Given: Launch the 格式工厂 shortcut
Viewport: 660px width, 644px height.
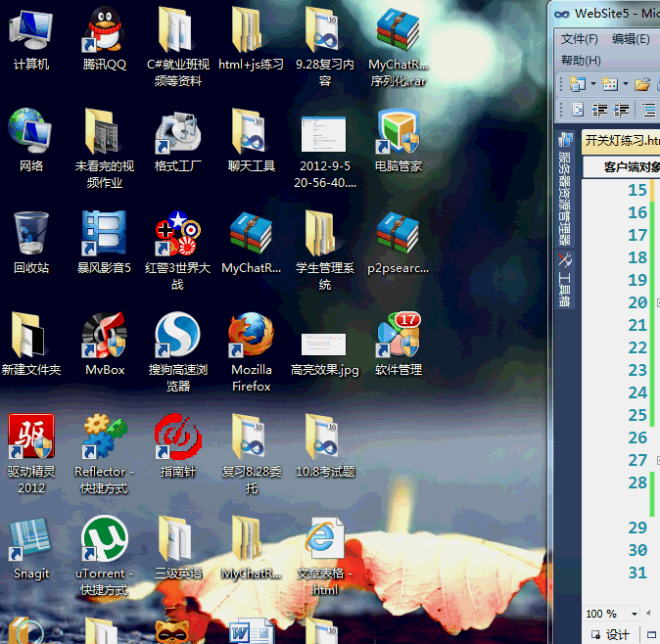Looking at the screenshot, I should [x=177, y=141].
